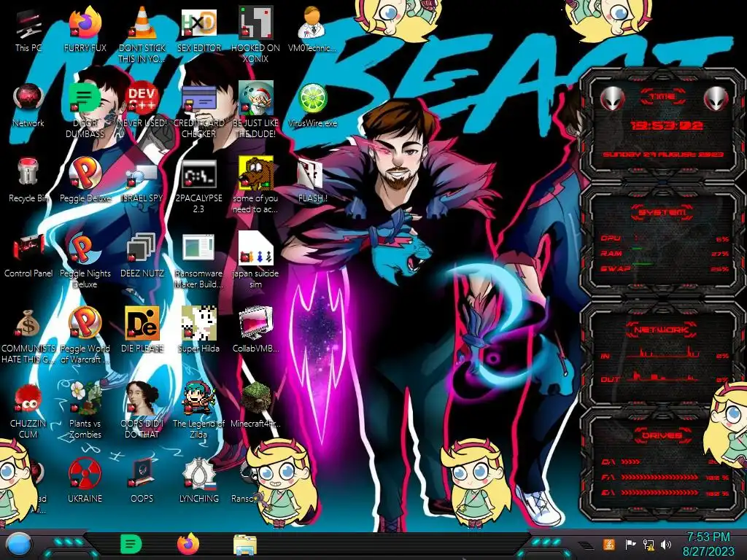Screen dimensions: 747x560
Task: Click the Start orb on the taskbar
Action: (x=19, y=545)
